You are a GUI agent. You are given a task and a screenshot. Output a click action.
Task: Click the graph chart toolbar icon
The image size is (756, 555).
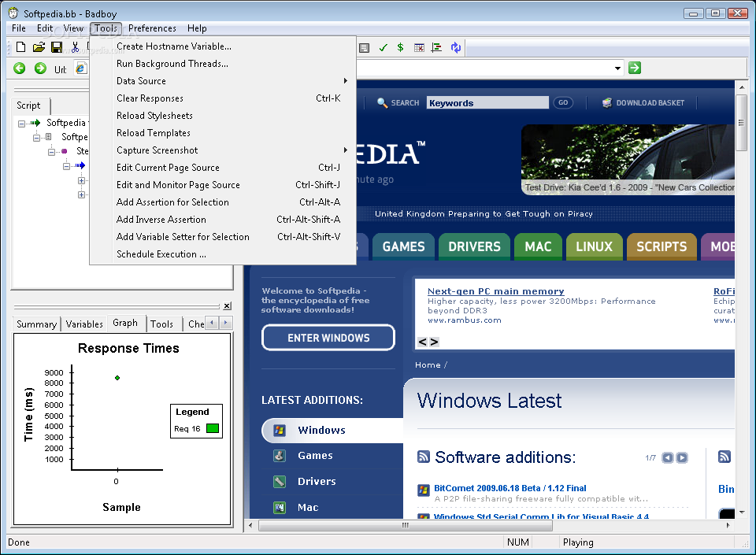[x=437, y=47]
